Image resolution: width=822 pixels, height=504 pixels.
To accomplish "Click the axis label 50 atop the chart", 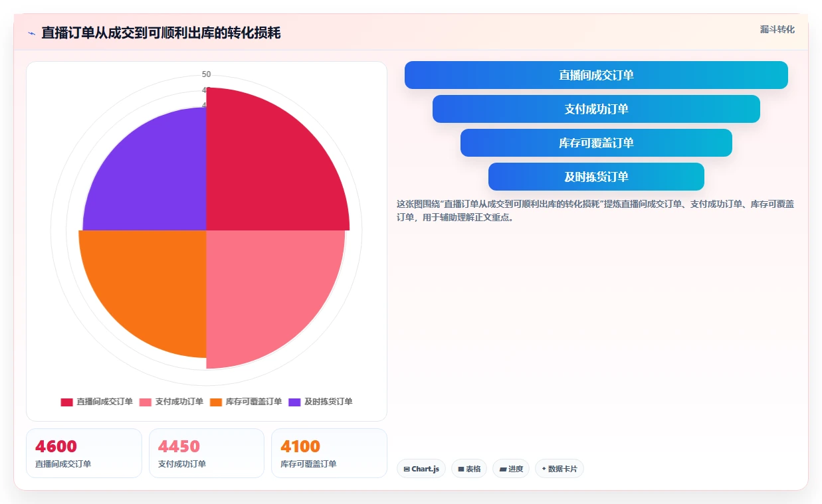I will coord(207,74).
